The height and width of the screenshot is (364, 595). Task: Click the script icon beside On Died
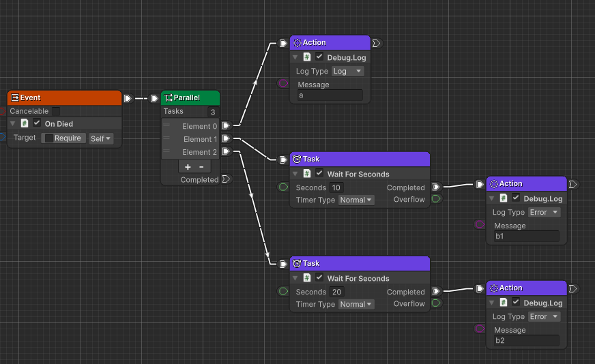(x=25, y=123)
